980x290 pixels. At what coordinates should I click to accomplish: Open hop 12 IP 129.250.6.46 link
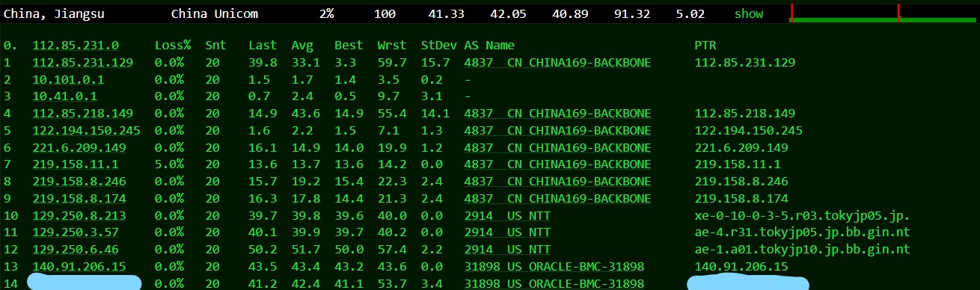click(x=76, y=249)
